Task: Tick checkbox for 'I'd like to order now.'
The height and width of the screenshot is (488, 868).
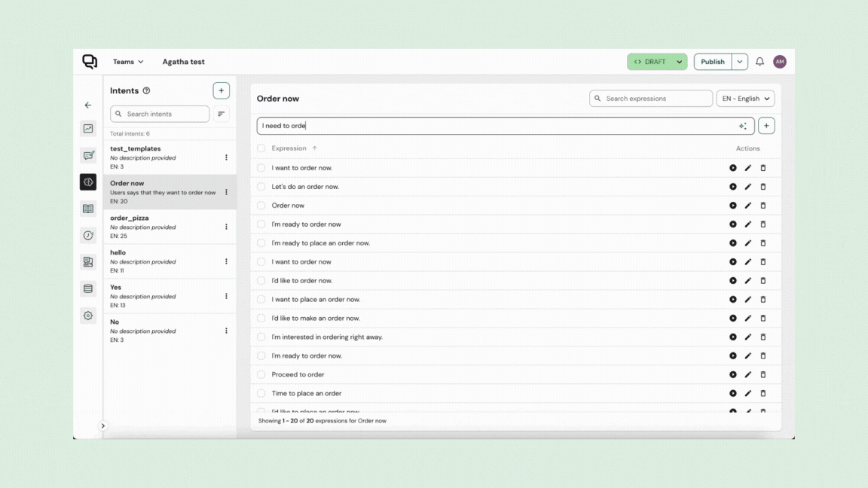Action: click(x=261, y=281)
